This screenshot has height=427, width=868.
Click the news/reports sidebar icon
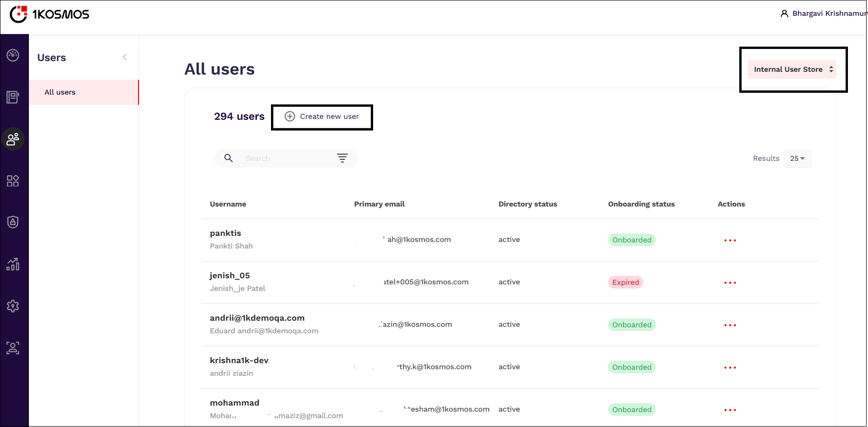(x=13, y=97)
